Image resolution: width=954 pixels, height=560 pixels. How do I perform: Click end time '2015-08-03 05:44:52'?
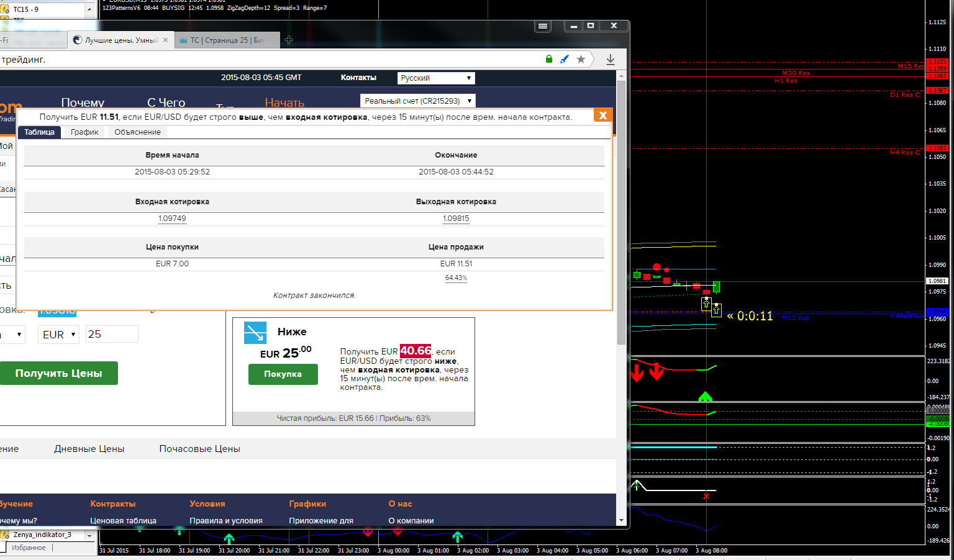[456, 172]
